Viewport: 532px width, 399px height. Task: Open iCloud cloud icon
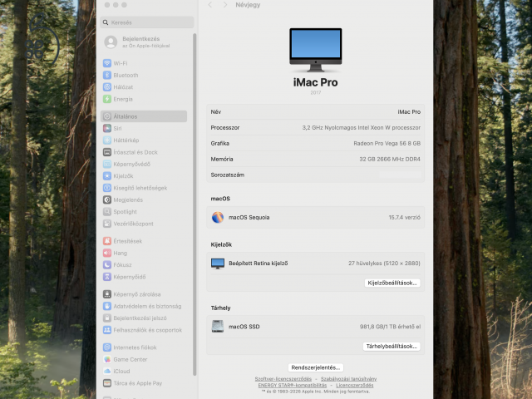coord(107,371)
